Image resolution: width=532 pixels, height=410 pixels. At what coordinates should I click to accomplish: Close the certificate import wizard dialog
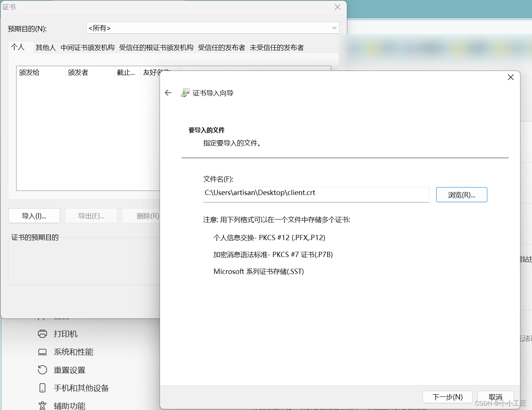pos(511,77)
